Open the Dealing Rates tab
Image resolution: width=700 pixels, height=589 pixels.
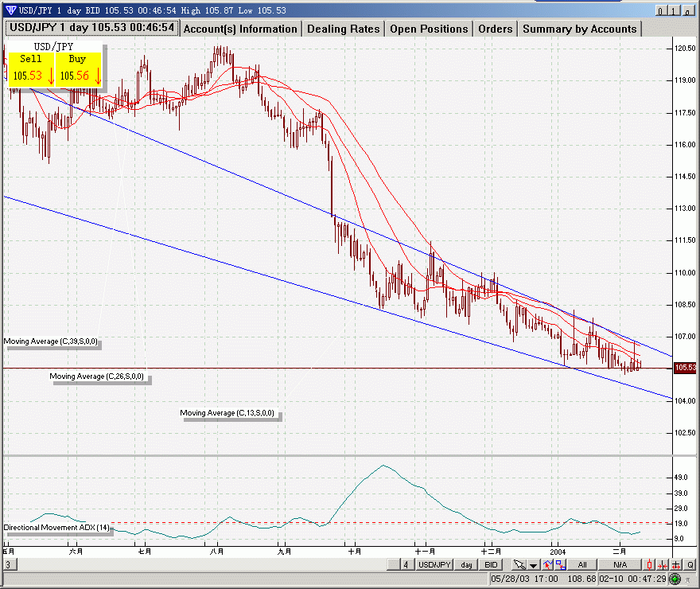click(x=344, y=29)
